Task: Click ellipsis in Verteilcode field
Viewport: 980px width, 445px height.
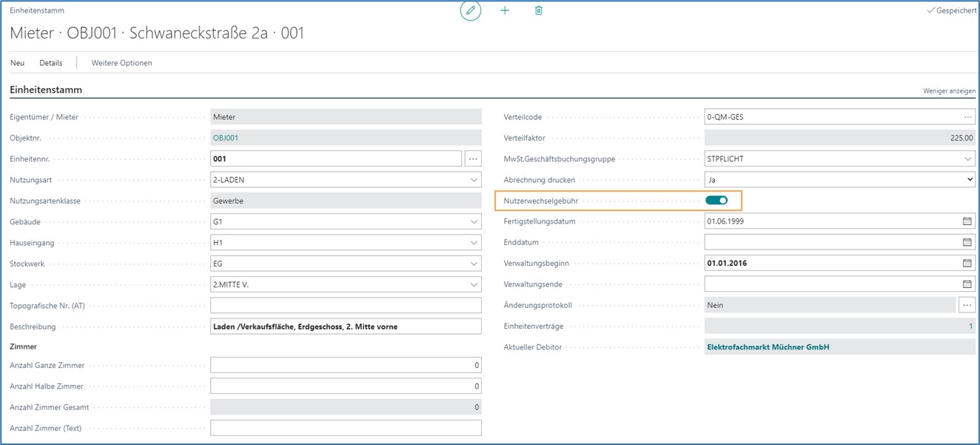Action: pos(967,117)
